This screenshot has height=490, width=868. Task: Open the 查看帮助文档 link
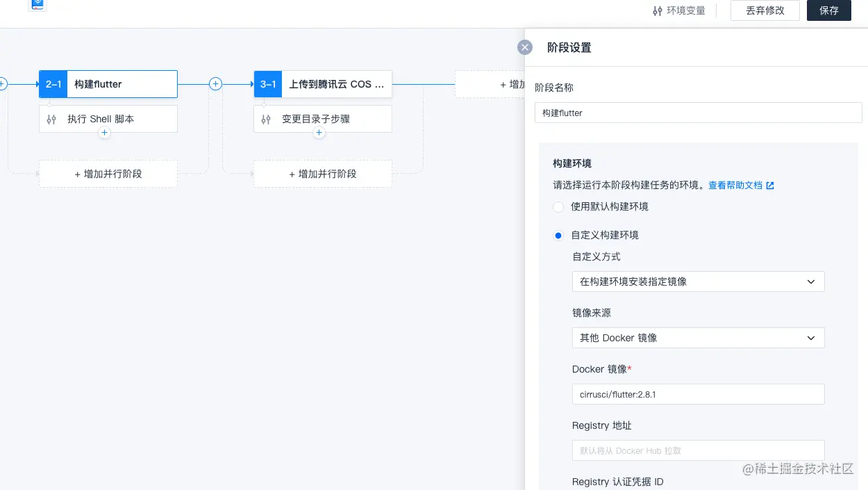(741, 186)
